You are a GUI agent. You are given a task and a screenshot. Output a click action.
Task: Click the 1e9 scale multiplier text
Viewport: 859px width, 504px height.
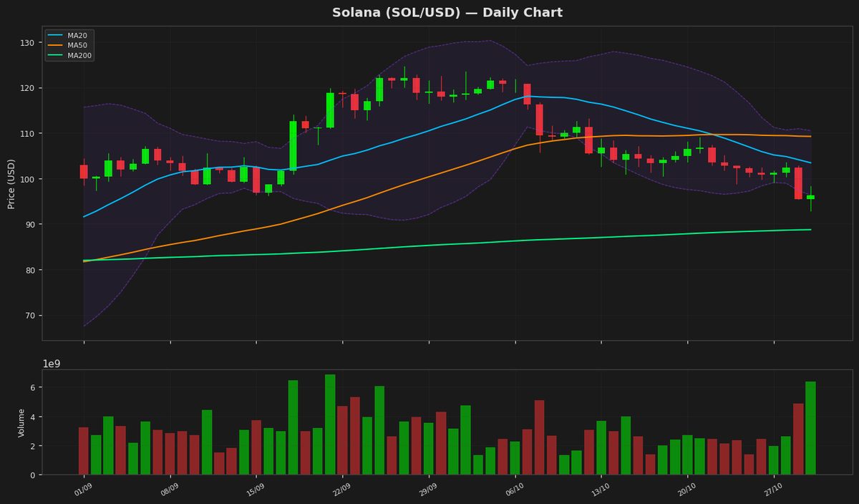tap(52, 364)
